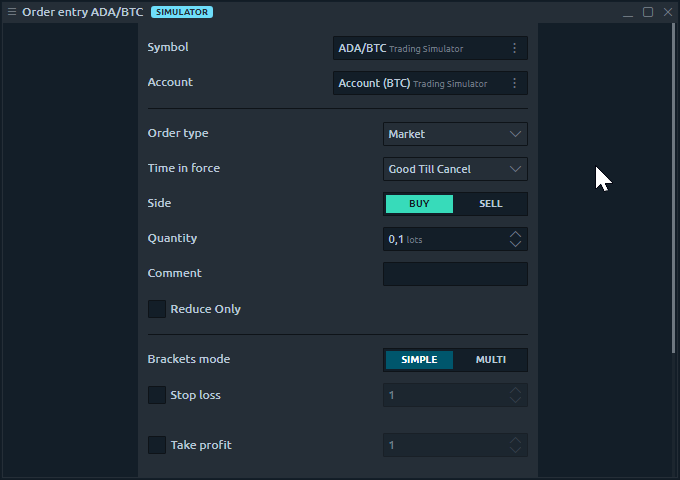The image size is (680, 480).
Task: Open the Time in force dropdown
Action: (455, 169)
